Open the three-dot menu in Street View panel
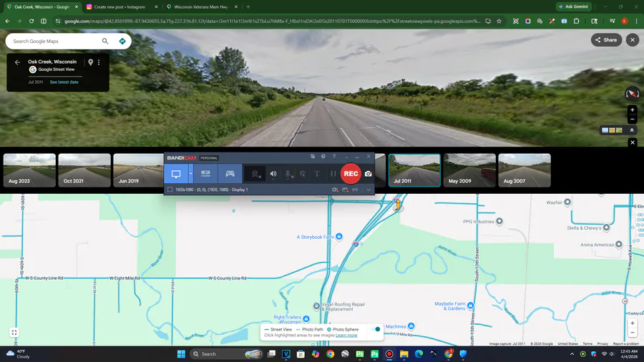This screenshot has height=362, width=644. click(x=99, y=62)
